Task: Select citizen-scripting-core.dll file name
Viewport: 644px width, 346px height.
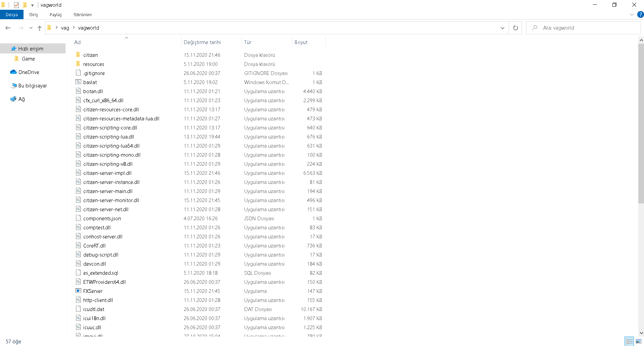Action: (110, 128)
